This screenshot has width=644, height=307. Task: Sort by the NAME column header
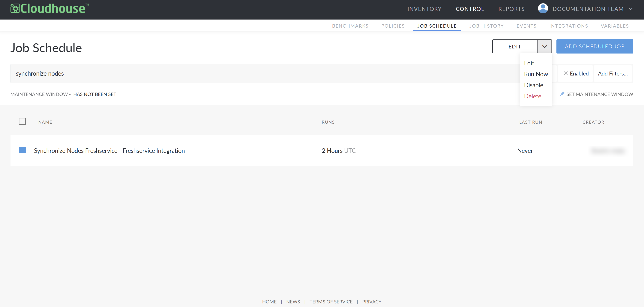45,122
